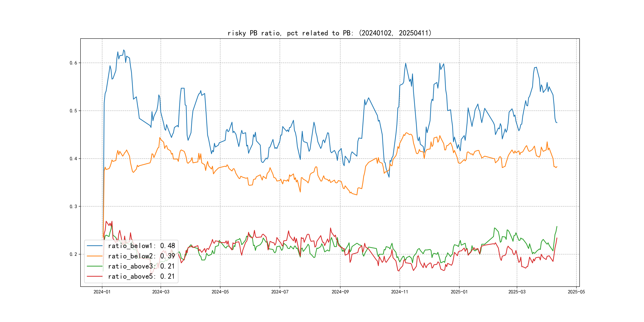The height and width of the screenshot is (322, 644).
Task: Click the 2025-03 x-axis label
Action: click(517, 292)
